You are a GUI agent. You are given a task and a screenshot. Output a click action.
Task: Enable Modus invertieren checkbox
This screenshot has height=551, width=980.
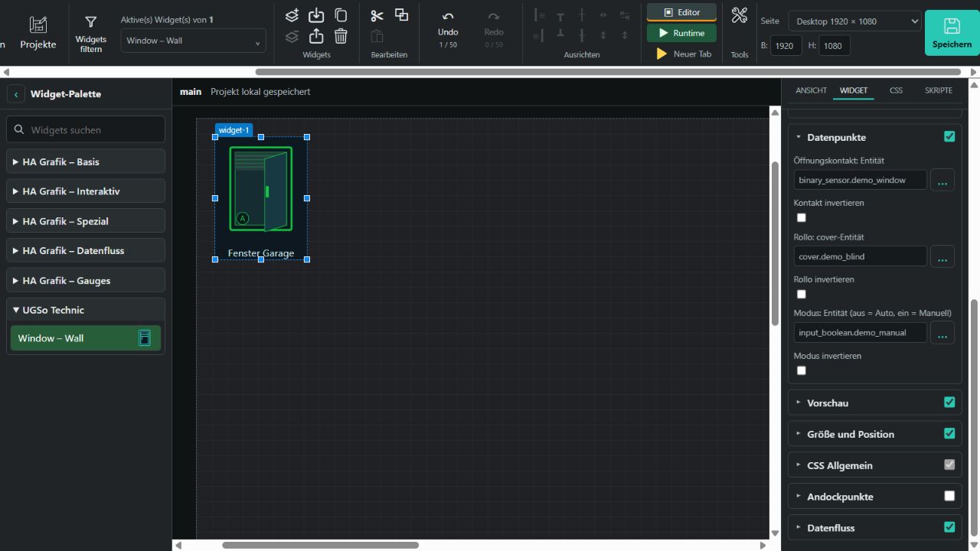[802, 370]
